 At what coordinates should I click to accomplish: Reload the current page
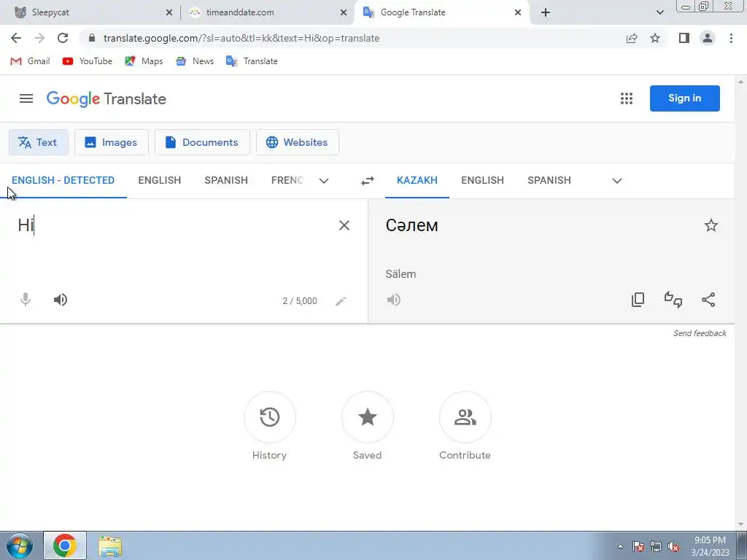pos(63,38)
